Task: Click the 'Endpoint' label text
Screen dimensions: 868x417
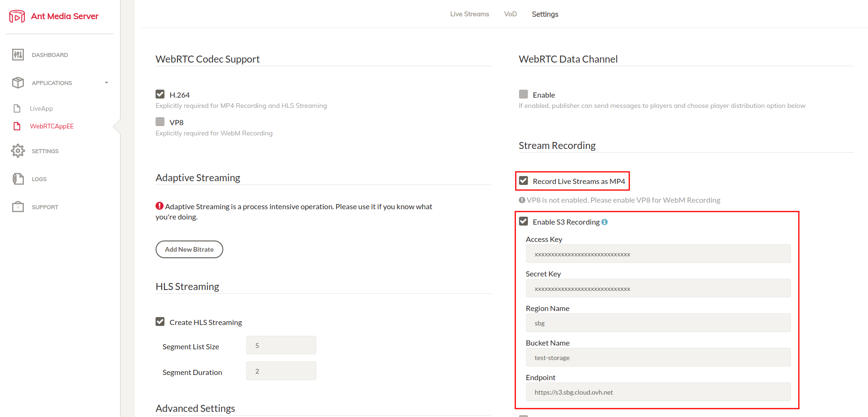Action: pyautogui.click(x=541, y=377)
